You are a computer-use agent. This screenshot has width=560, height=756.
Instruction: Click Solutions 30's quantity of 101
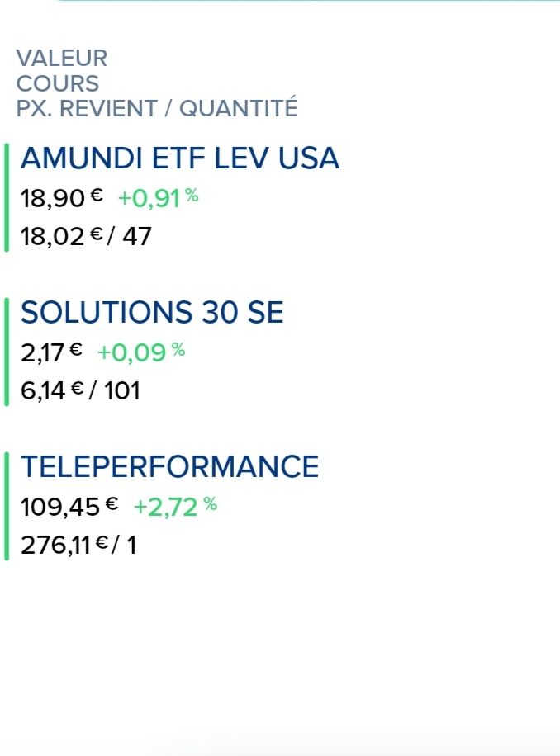(122, 390)
